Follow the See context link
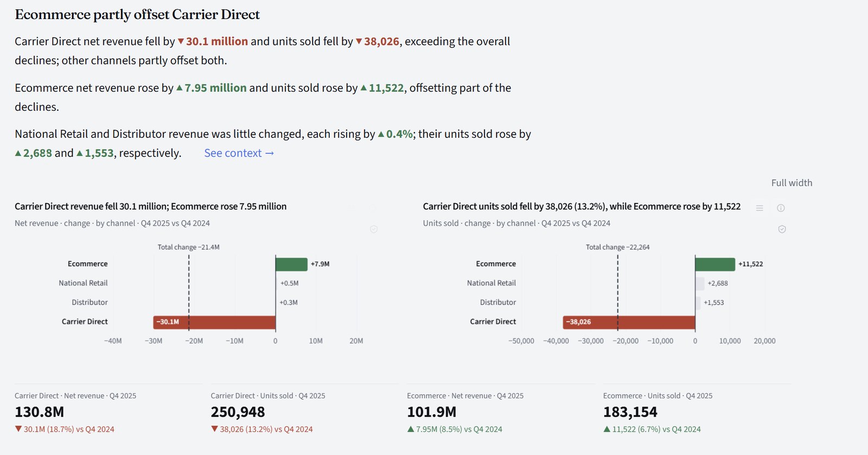Image resolution: width=868 pixels, height=455 pixels. coord(239,153)
